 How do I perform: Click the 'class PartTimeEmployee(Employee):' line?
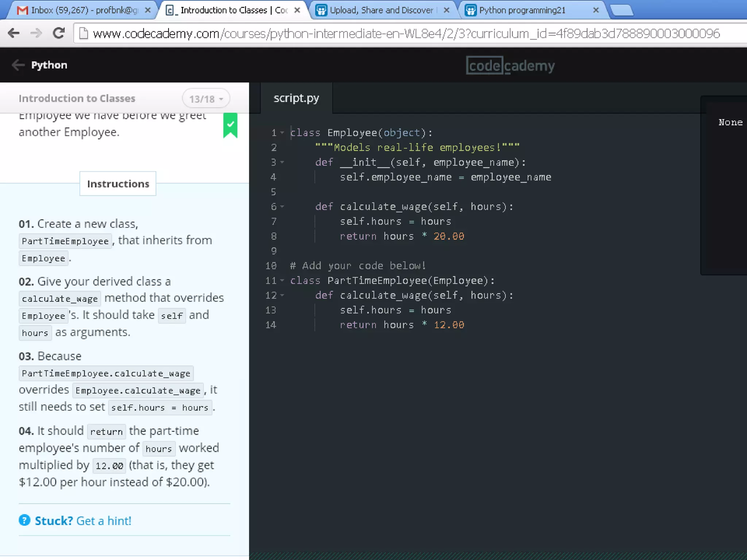392,280
